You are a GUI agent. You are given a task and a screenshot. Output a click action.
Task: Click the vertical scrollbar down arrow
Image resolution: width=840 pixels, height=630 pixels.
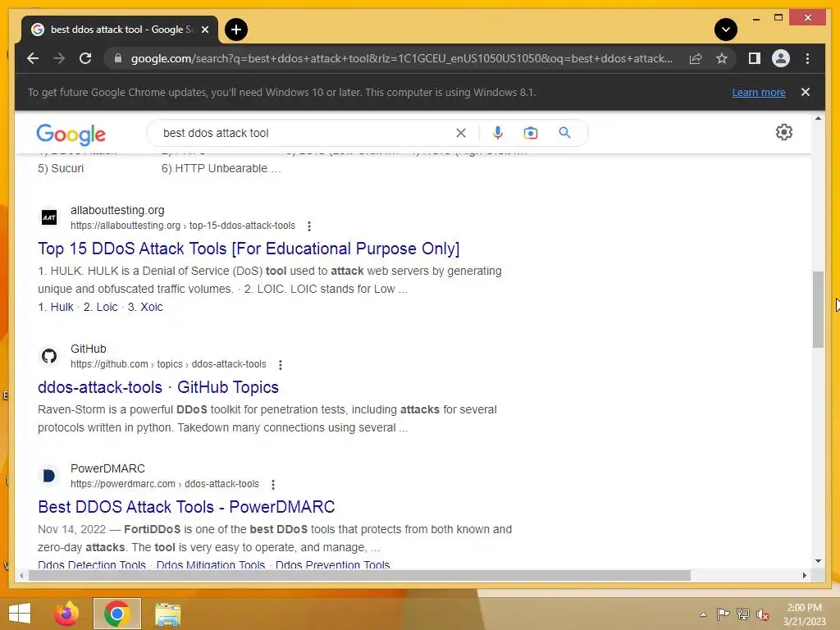click(818, 561)
